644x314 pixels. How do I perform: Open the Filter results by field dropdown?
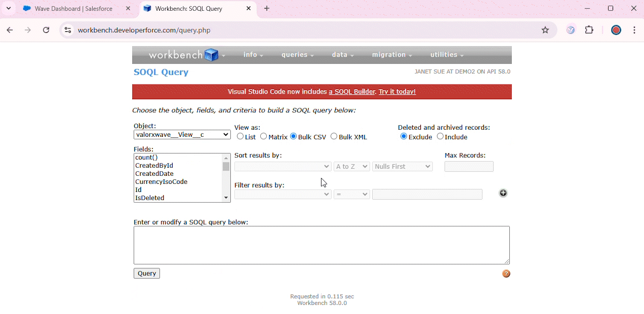coord(283,194)
